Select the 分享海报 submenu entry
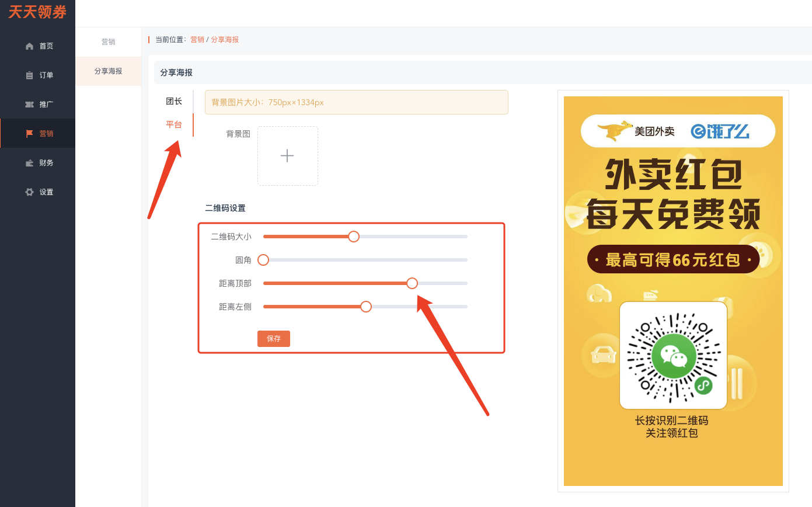The width and height of the screenshot is (812, 507). click(109, 71)
